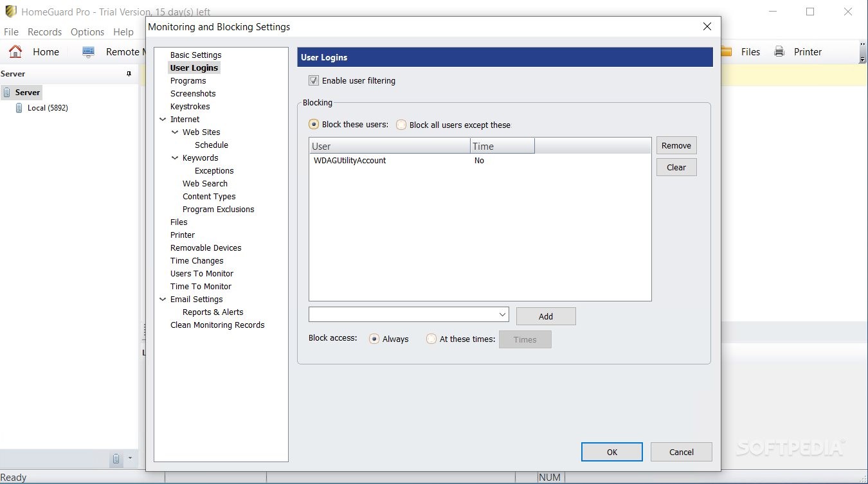Open the Options menu
The width and height of the screenshot is (868, 484).
(x=87, y=31)
